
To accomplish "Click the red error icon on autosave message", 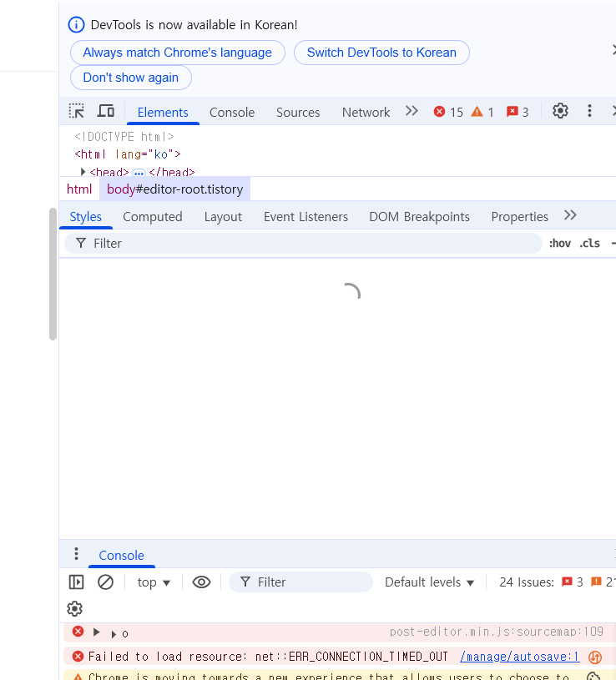I will 78,657.
